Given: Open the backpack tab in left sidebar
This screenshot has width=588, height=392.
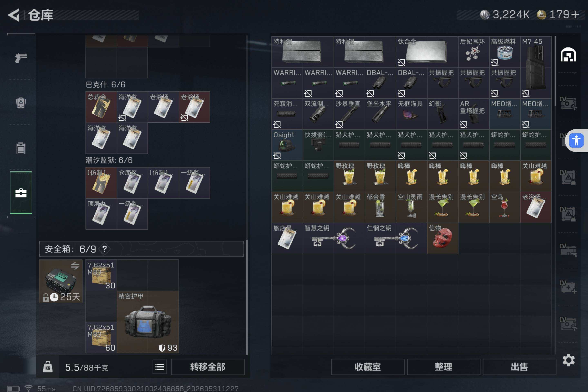Looking at the screenshot, I should coord(21,103).
